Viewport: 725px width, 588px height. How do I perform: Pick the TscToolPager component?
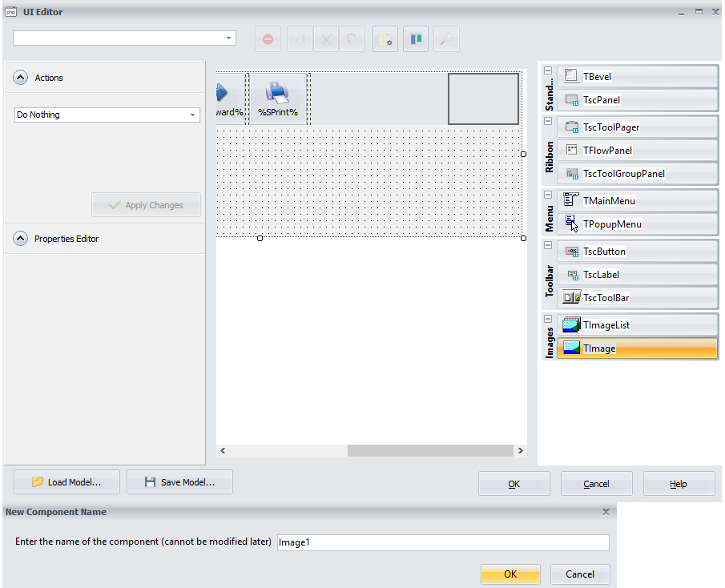point(637,127)
